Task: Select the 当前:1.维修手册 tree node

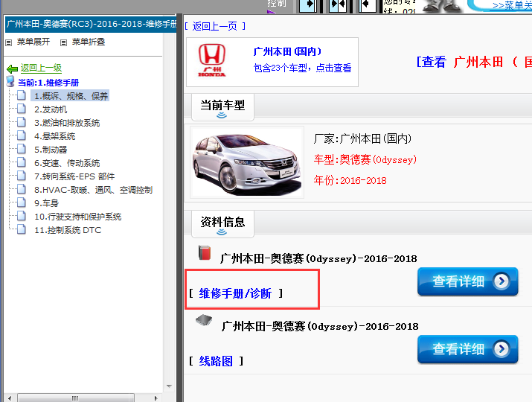Action: click(x=48, y=83)
